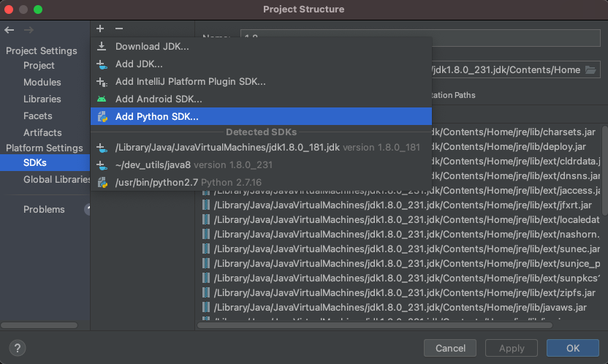Viewport: 608px width, 364px height.
Task: Select the deploy.jar classpath entry
Action: point(509,147)
